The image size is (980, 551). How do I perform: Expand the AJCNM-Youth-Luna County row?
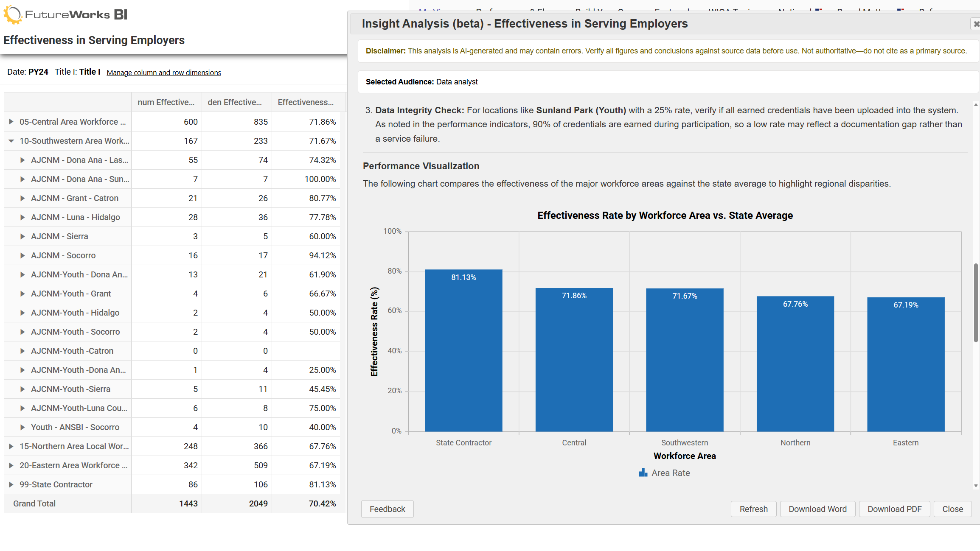coord(22,408)
